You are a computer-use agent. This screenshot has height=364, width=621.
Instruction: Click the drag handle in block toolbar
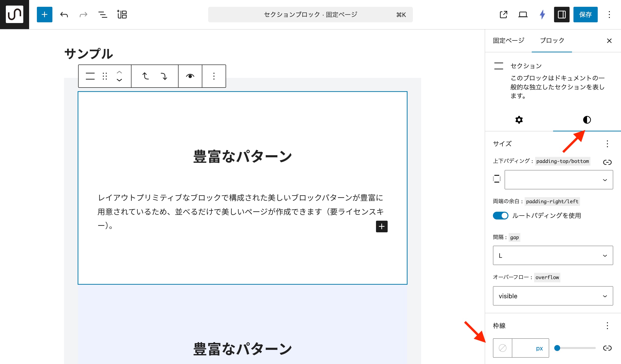tap(105, 76)
